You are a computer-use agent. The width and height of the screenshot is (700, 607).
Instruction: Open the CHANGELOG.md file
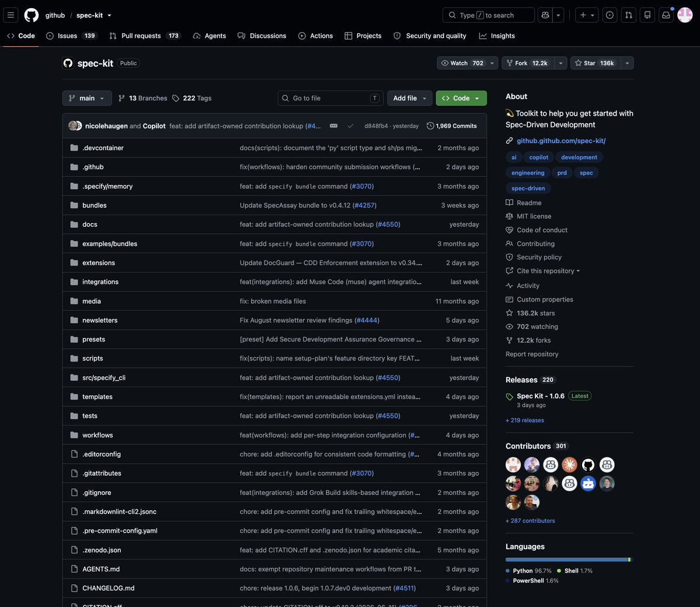click(109, 588)
